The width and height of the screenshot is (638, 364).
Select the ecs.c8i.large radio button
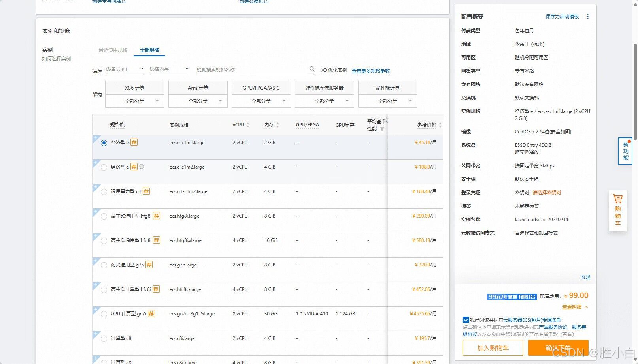click(104, 339)
